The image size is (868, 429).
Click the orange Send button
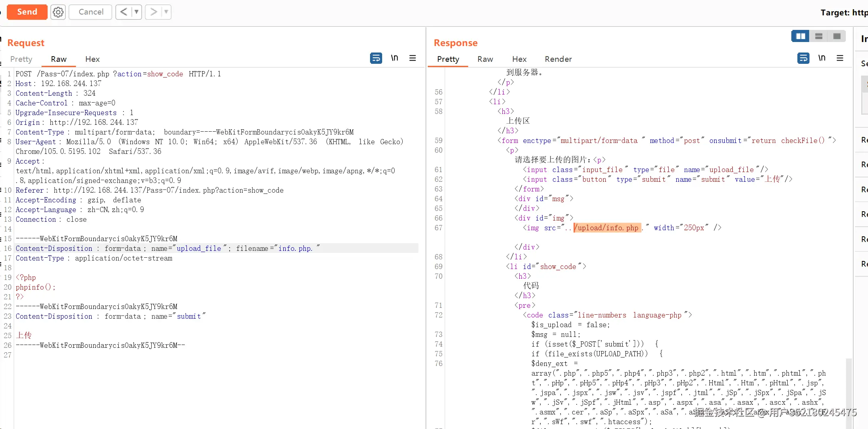(x=27, y=12)
